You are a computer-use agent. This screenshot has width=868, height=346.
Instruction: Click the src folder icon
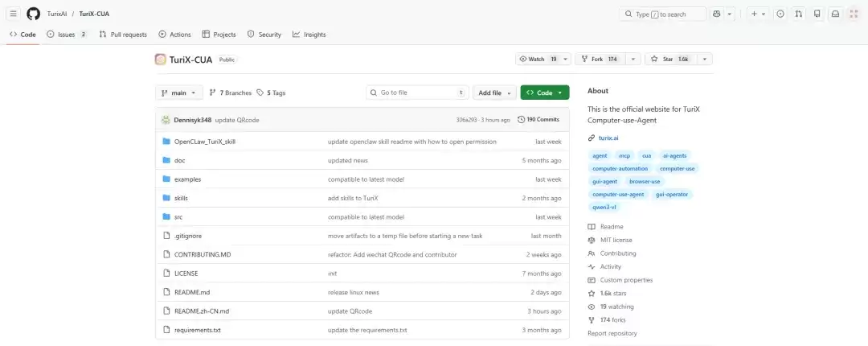166,216
